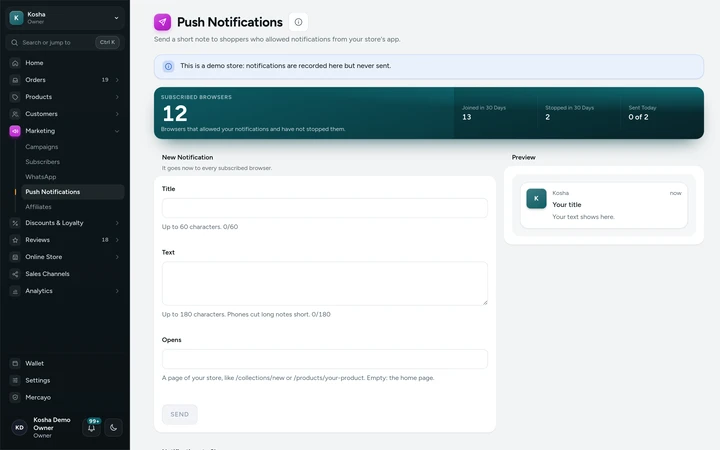Expand the Customers submenu chevron

coord(117,114)
